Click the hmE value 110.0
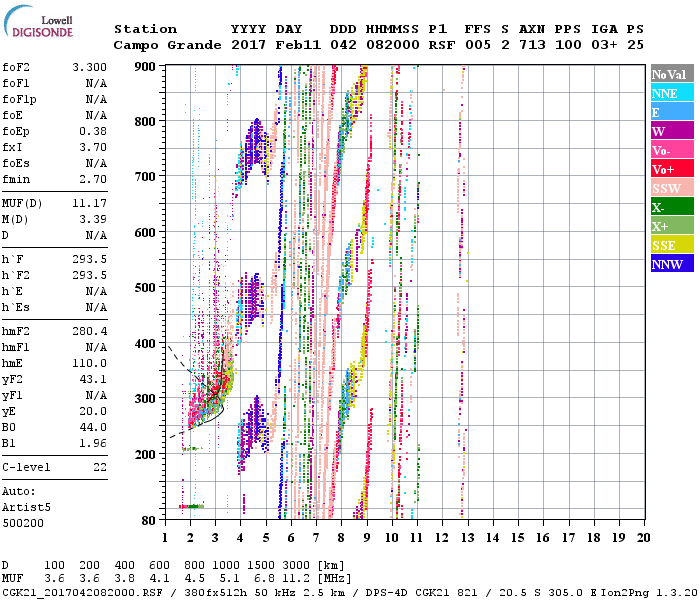 pos(89,363)
